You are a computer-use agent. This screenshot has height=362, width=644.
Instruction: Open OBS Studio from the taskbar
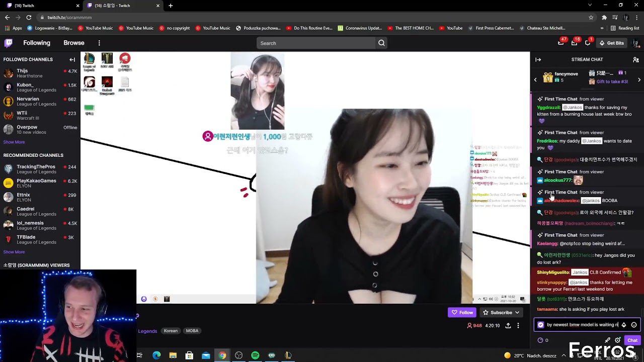pos(238,355)
